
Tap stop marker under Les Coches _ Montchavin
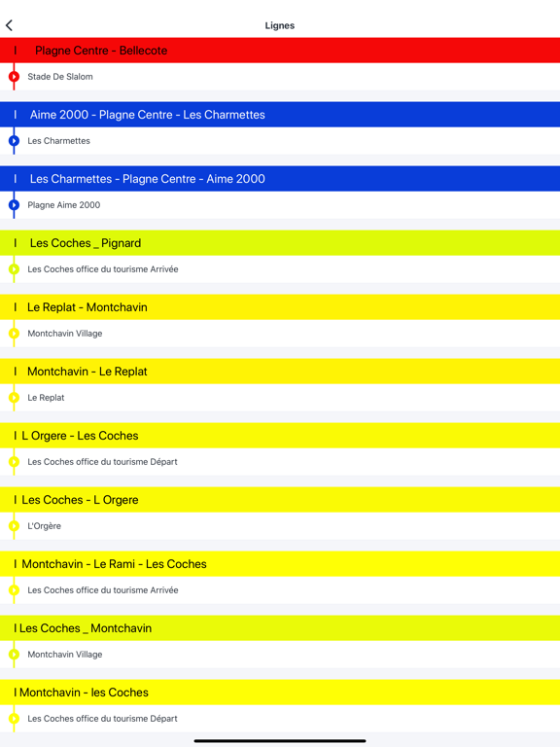pos(14,654)
